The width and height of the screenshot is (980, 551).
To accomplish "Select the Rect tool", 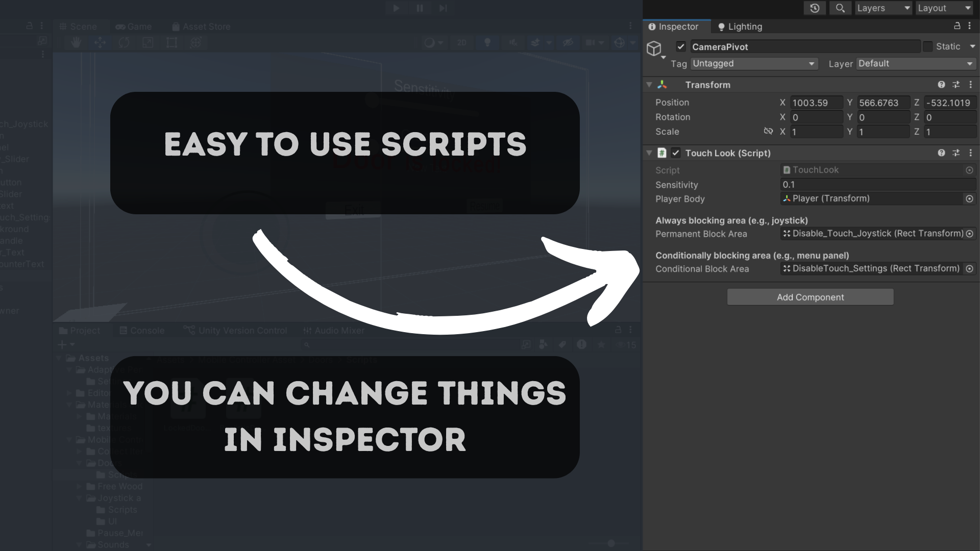I will tap(172, 43).
